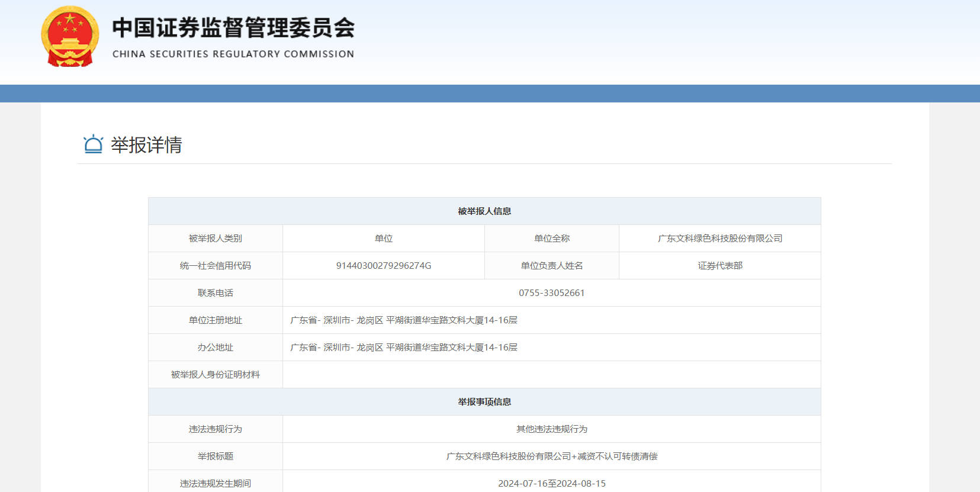
Task: Click the national emblem logo
Action: (70, 37)
